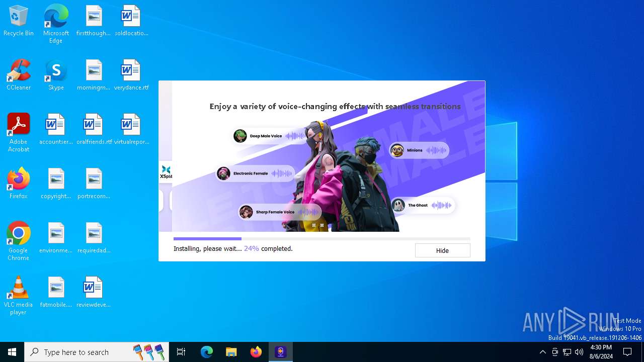Select the Firefox desktop shortcut

[19, 184]
